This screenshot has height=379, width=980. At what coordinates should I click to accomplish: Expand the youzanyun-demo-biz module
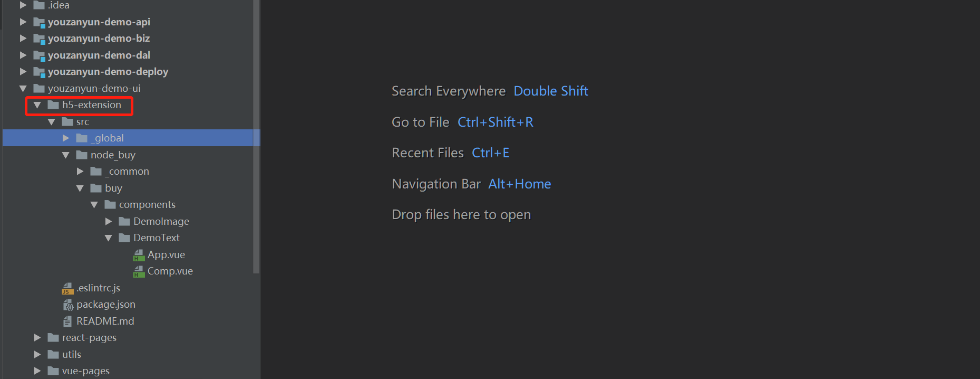click(23, 39)
